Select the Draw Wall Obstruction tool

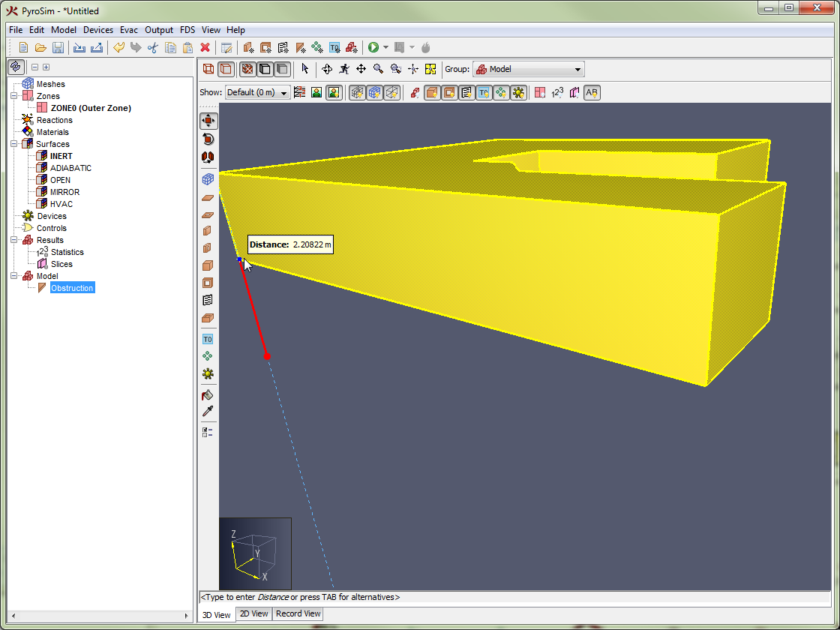[x=208, y=231]
